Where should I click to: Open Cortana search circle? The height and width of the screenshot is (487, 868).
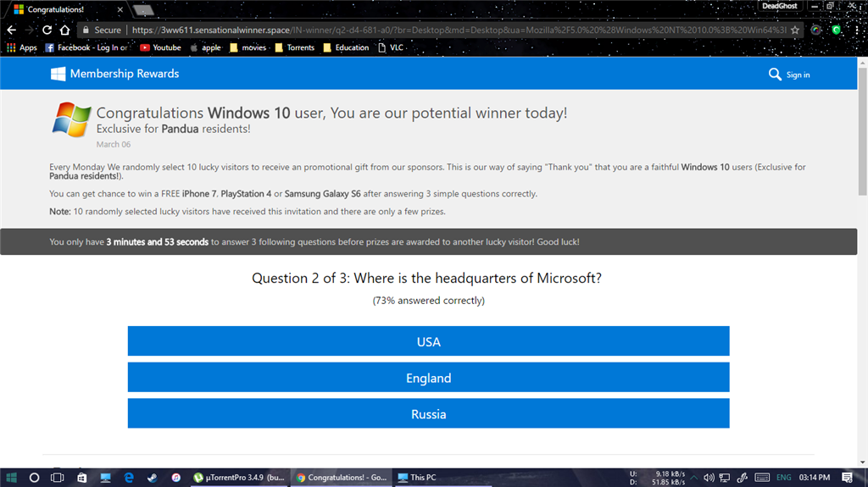tap(34, 478)
